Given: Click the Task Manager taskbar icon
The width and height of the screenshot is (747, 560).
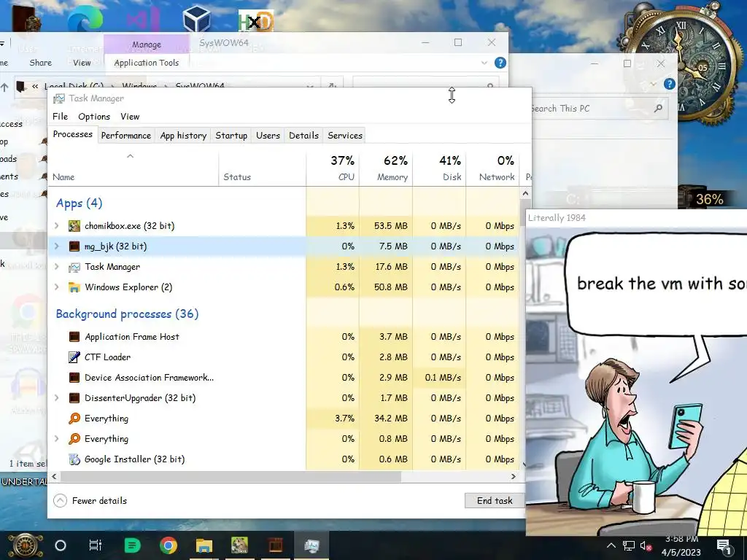Looking at the screenshot, I should click(x=311, y=545).
